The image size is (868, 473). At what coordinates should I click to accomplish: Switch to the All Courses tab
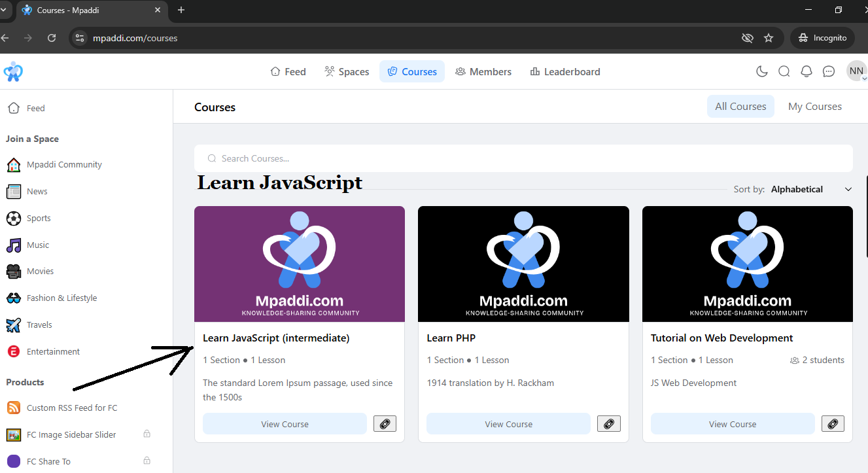[740, 107]
